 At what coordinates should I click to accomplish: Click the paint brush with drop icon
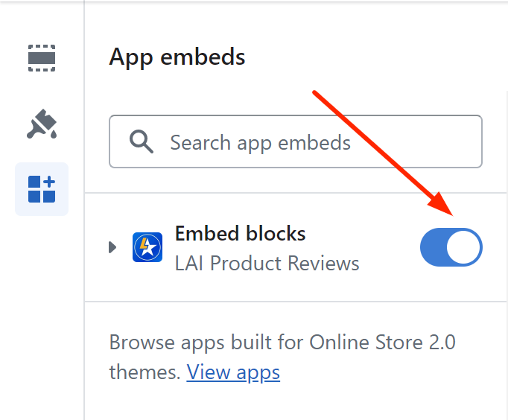tap(42, 124)
